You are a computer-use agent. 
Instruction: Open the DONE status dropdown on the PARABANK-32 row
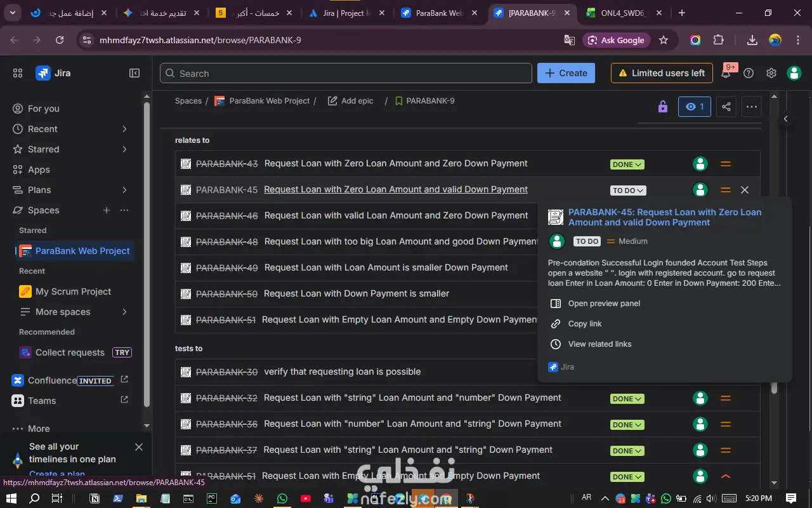(627, 399)
